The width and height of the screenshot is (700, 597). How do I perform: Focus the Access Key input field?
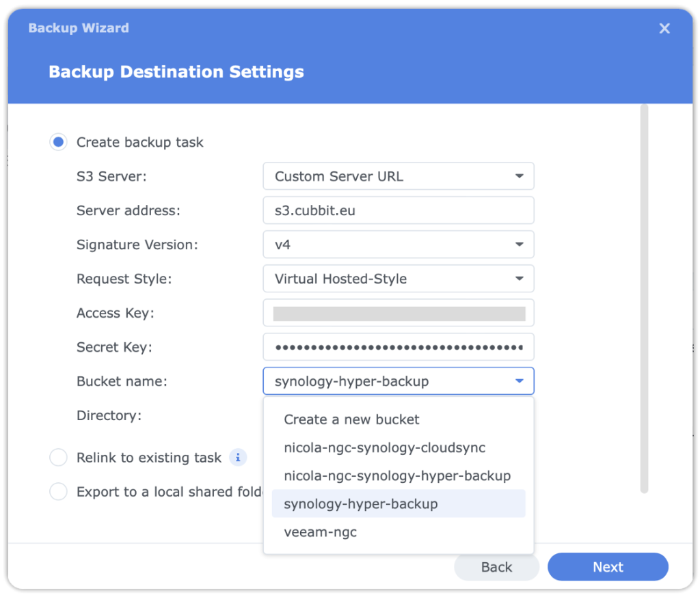398,313
